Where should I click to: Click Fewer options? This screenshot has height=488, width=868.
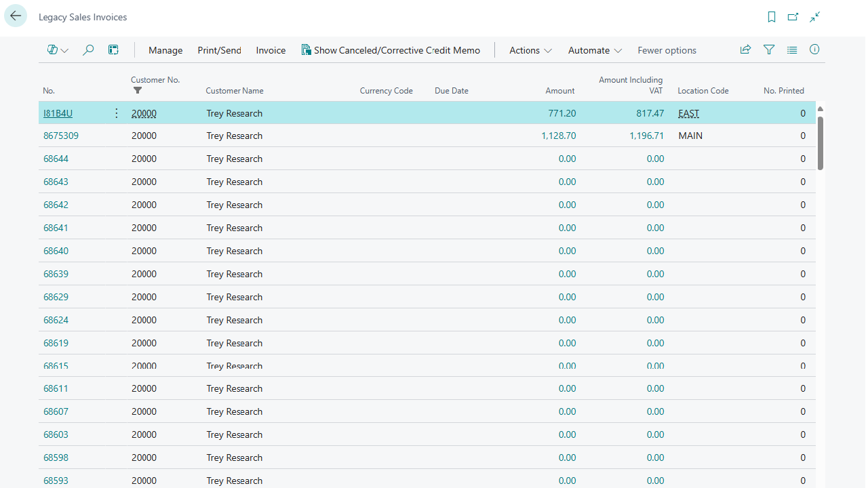667,50
